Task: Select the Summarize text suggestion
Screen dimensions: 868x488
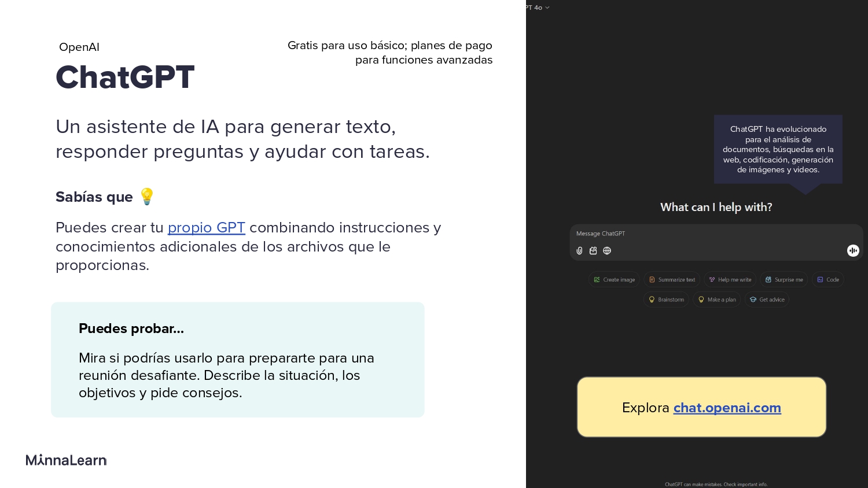Action: [x=672, y=280]
